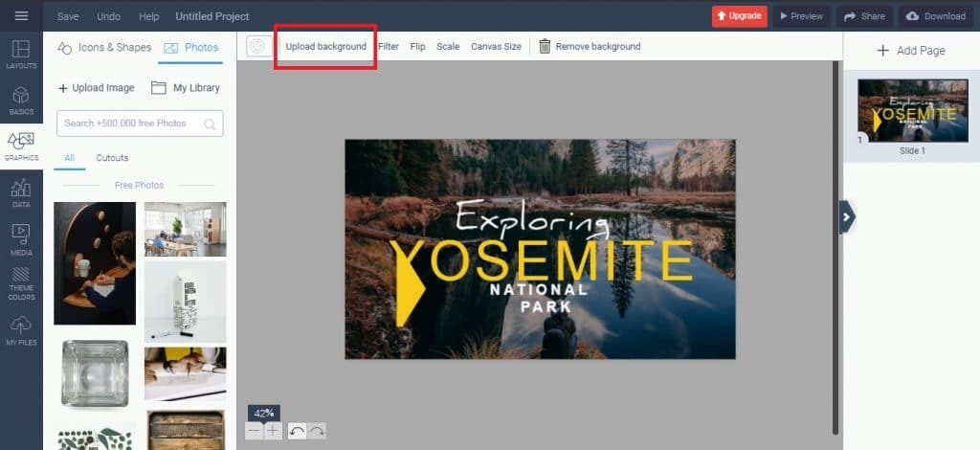Click the red Upgrade button
Viewport: 980px width, 450px height.
[740, 16]
